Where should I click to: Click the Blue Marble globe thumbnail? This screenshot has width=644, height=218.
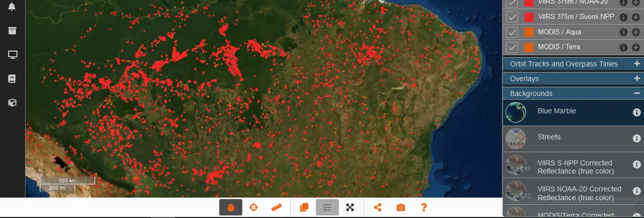[x=516, y=112]
